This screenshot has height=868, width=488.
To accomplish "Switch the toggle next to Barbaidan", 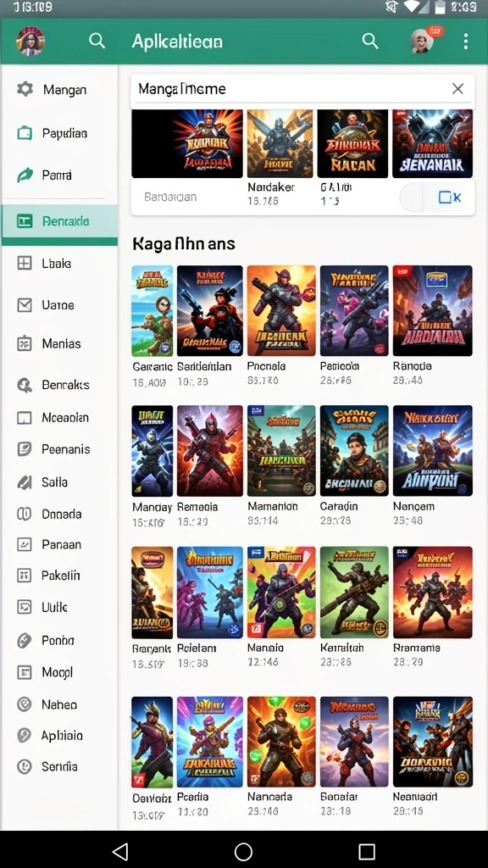I will click(x=436, y=197).
